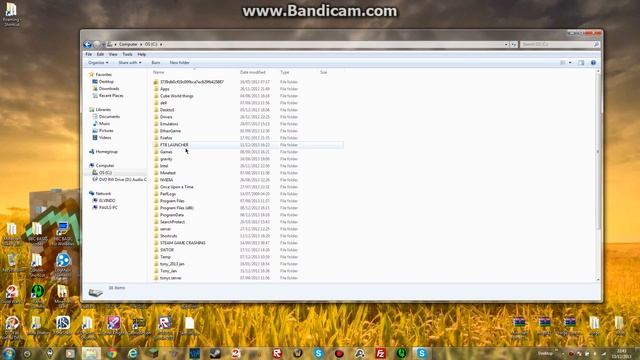Sort by the Date modified column header

(x=253, y=72)
